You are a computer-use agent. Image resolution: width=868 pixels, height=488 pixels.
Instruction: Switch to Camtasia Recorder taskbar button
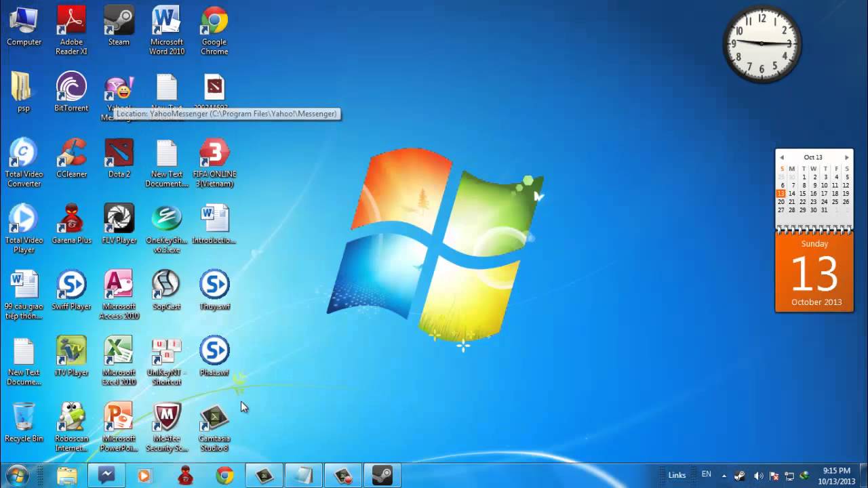click(343, 476)
